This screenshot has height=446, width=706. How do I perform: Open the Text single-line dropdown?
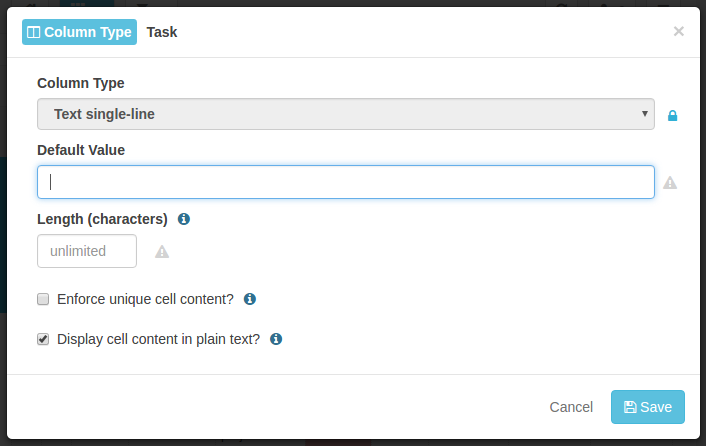point(346,114)
